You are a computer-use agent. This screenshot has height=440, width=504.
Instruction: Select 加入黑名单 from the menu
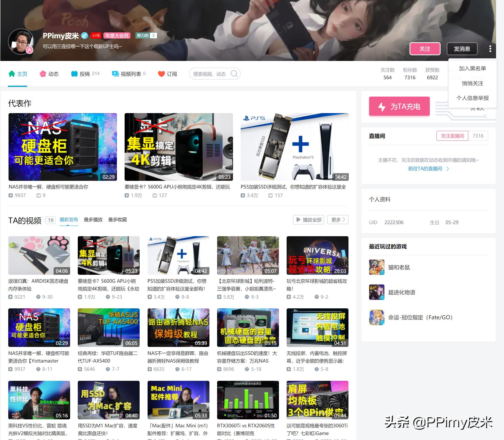[x=472, y=69]
